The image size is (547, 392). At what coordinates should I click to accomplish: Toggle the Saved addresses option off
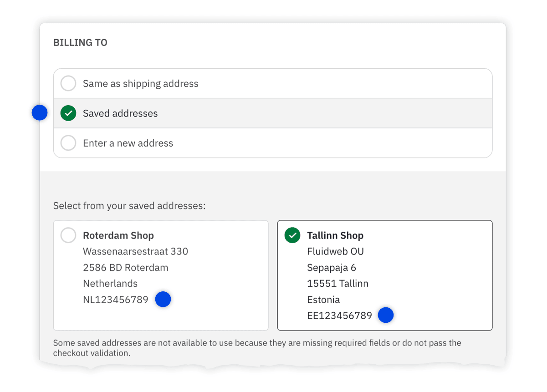click(x=120, y=113)
